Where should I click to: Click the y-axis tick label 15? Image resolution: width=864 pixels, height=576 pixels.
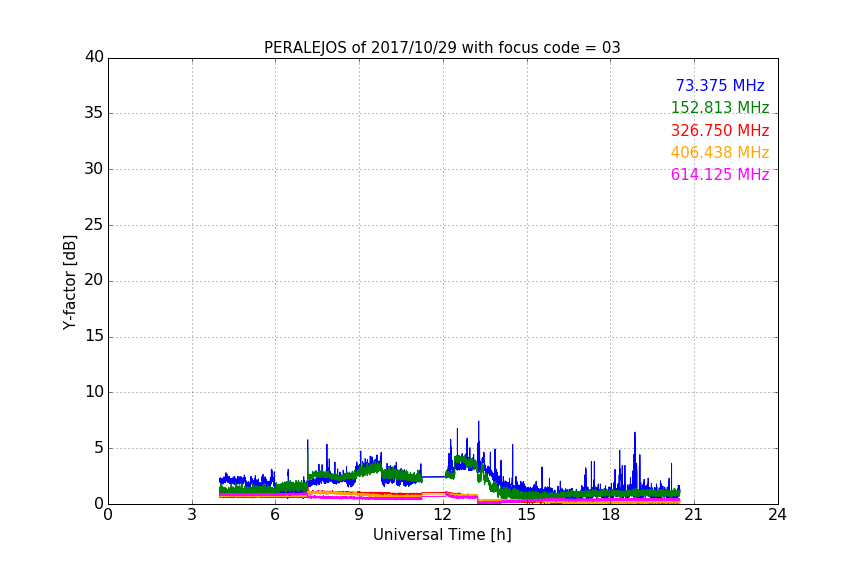click(x=94, y=336)
